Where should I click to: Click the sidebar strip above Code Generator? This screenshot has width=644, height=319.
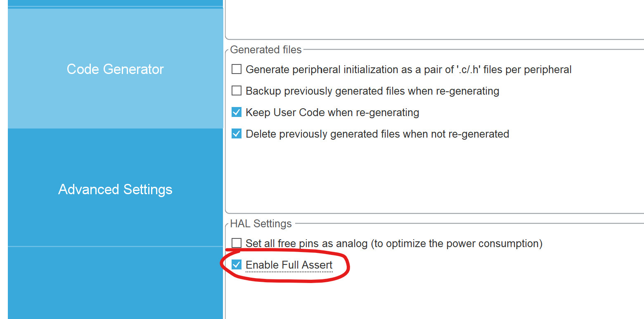[115, 3]
